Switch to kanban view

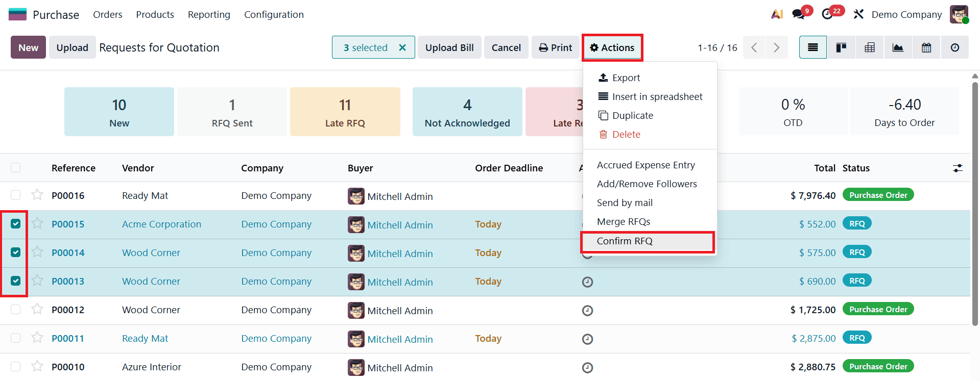[x=841, y=47]
